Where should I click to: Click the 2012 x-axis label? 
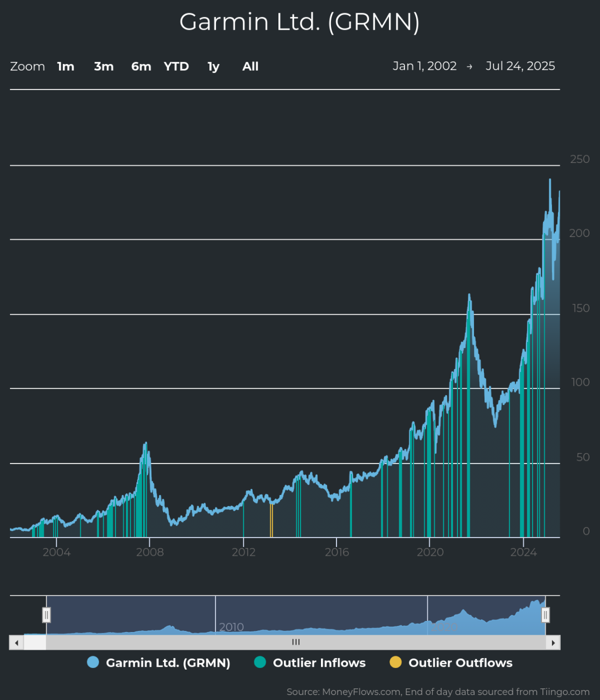pyautogui.click(x=243, y=552)
